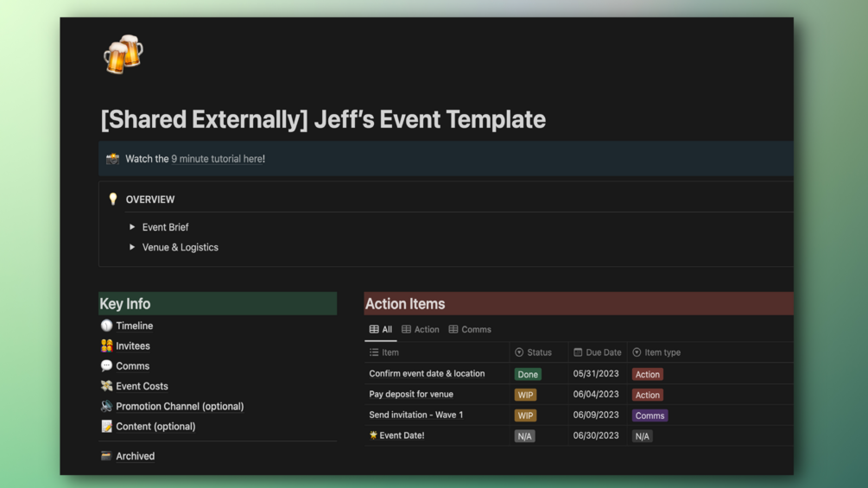868x488 pixels.
Task: Click the megaphone icon beside Promotion Channel
Action: click(x=106, y=406)
